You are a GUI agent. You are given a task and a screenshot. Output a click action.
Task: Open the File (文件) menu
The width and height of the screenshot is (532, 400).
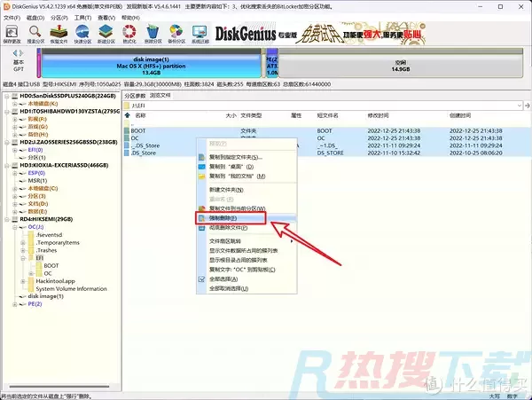tap(12, 18)
